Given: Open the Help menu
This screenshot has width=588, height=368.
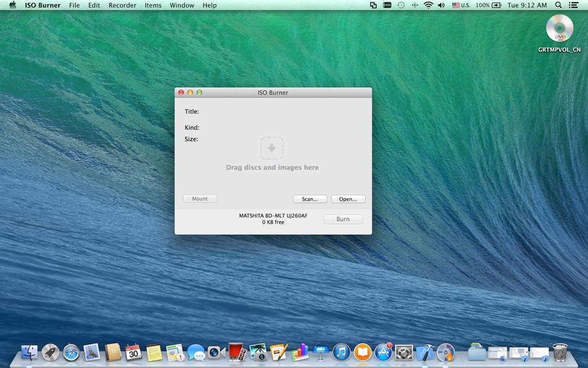Looking at the screenshot, I should pos(210,5).
